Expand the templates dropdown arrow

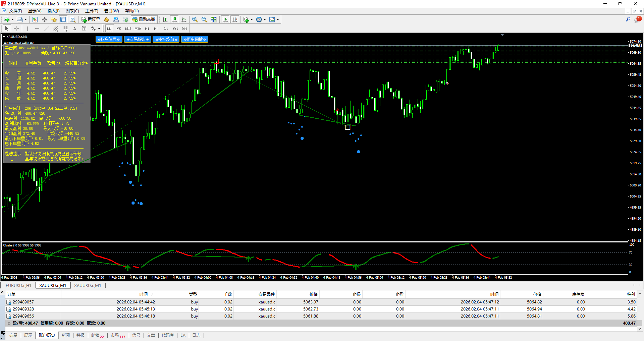[x=278, y=20]
